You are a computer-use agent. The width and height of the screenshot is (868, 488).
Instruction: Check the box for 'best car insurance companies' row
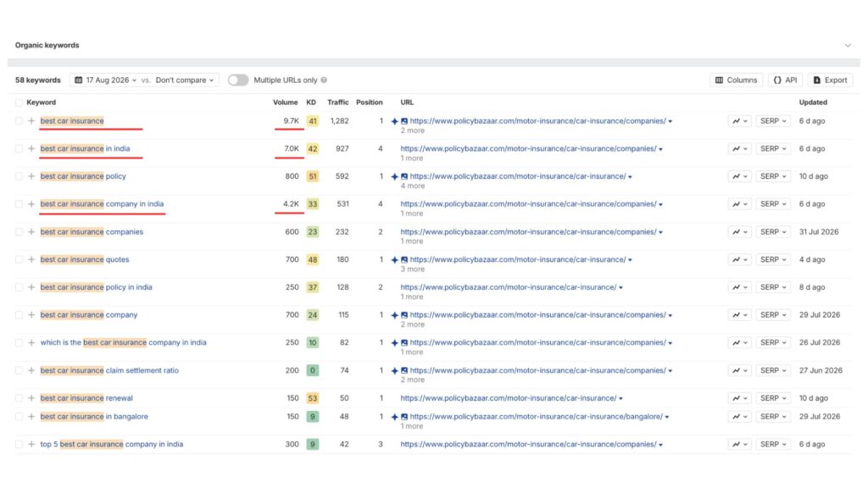point(19,232)
